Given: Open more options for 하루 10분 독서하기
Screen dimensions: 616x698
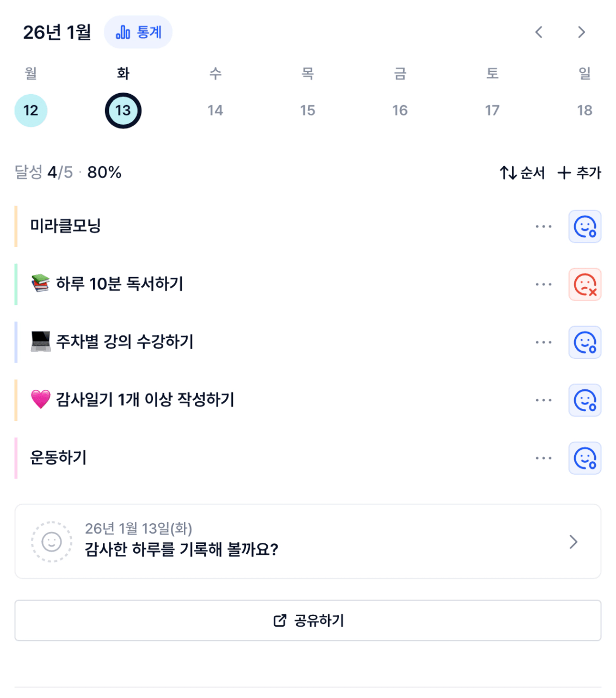Looking at the screenshot, I should (x=543, y=284).
